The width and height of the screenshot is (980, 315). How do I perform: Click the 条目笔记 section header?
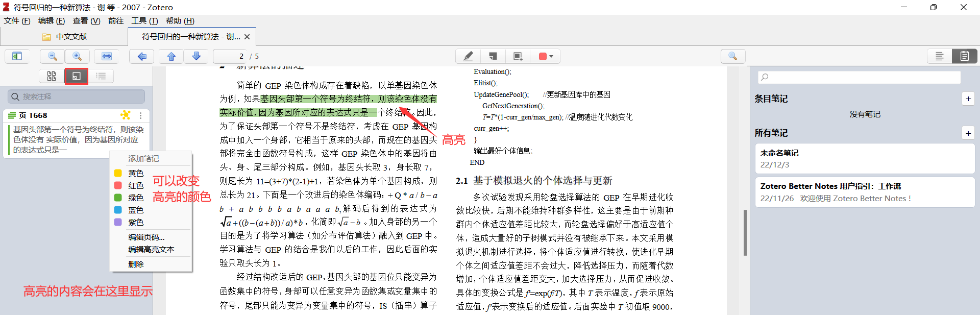click(771, 99)
